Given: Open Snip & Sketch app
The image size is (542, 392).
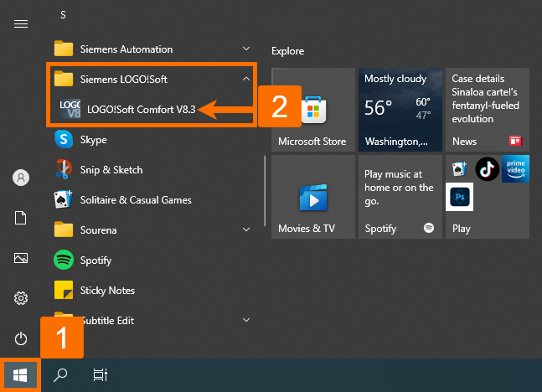Looking at the screenshot, I should (111, 170).
